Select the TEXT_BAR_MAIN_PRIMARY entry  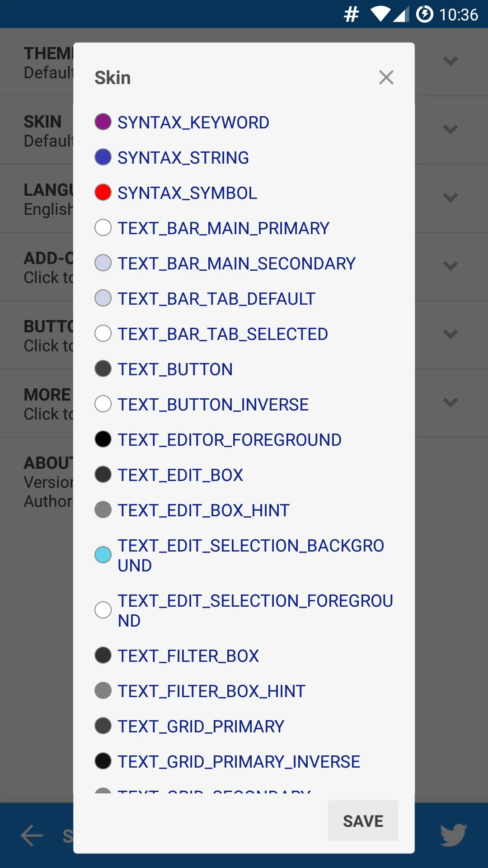click(223, 228)
